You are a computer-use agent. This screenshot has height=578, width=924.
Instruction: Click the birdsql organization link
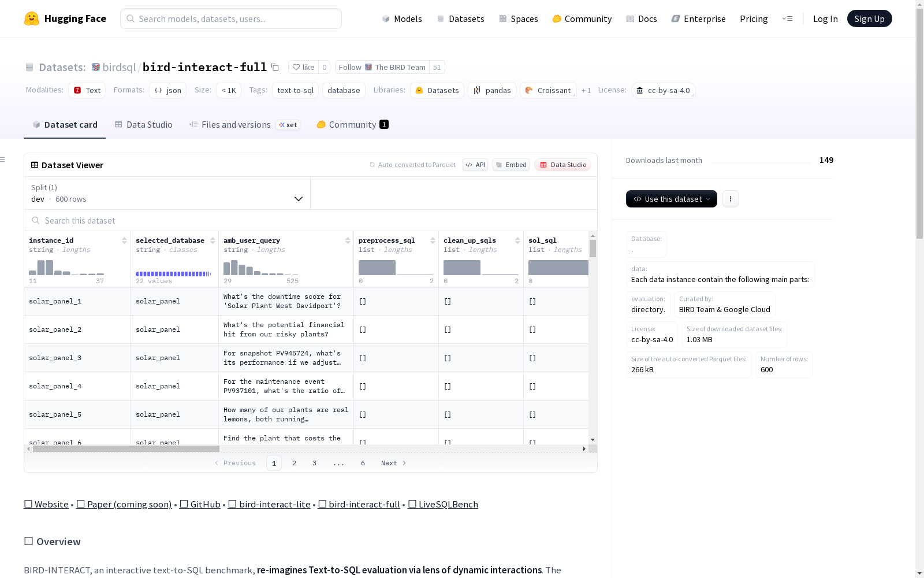pos(119,67)
